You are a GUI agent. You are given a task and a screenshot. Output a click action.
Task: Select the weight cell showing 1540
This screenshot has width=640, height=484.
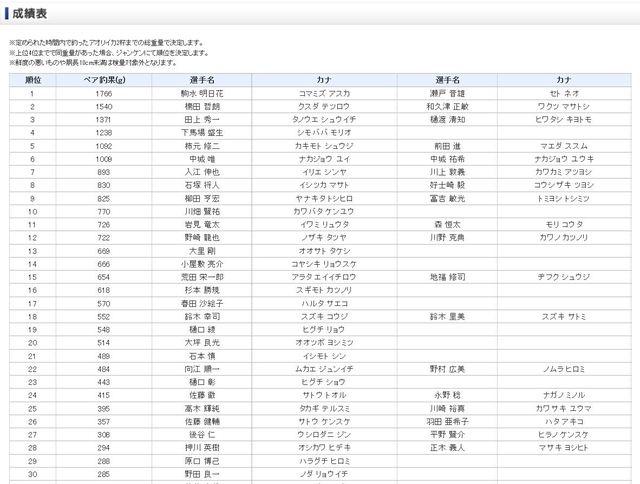point(104,105)
